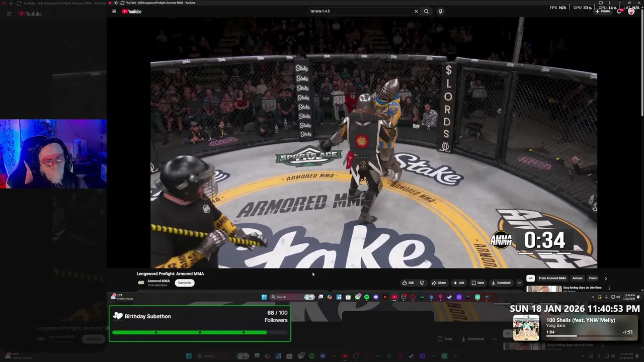Select the 'Armour' filter chip
This screenshot has width=644, height=362.
[x=578, y=278]
